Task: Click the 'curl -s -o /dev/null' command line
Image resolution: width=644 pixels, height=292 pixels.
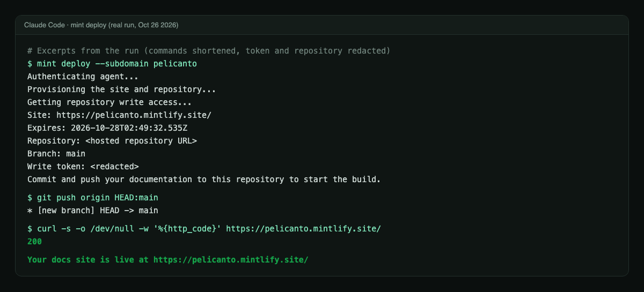Action: tap(204, 229)
